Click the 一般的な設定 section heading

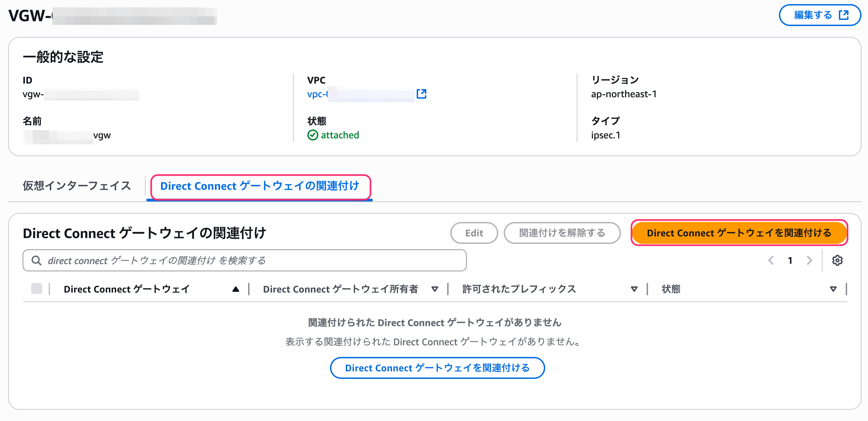pos(63,57)
